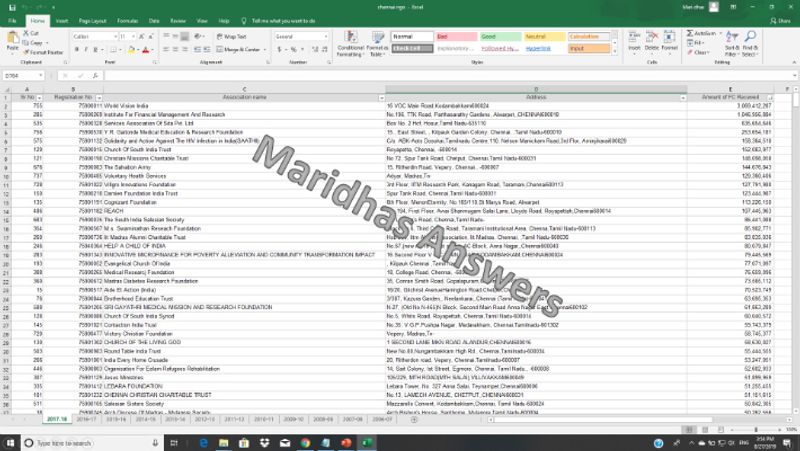Expand the General number format dropdown
The height and width of the screenshot is (451, 800).
pos(327,37)
